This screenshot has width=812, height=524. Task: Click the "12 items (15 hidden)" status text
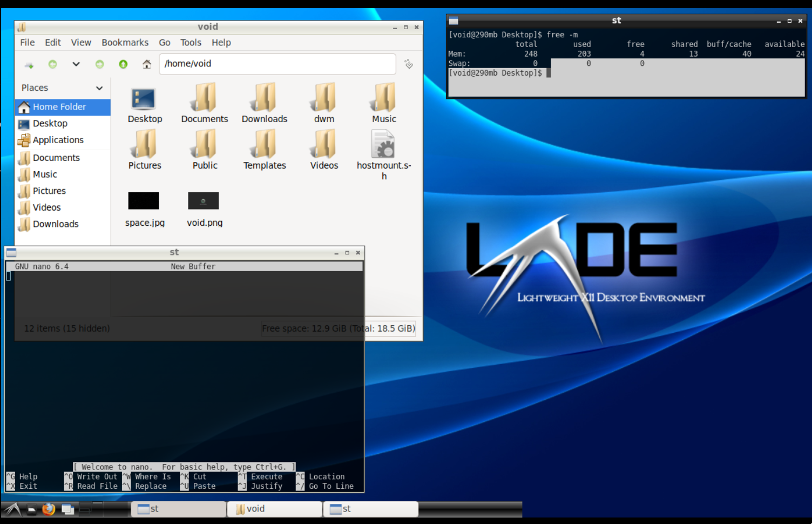67,328
